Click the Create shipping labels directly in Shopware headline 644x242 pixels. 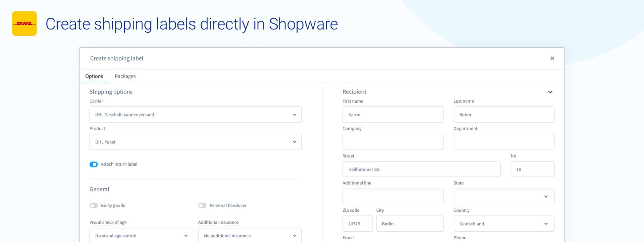(192, 24)
